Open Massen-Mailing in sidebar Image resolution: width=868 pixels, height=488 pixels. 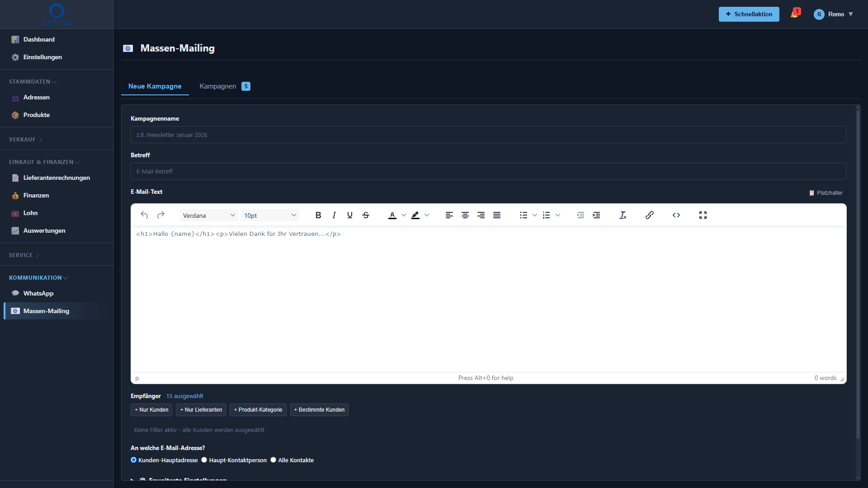pos(57,311)
